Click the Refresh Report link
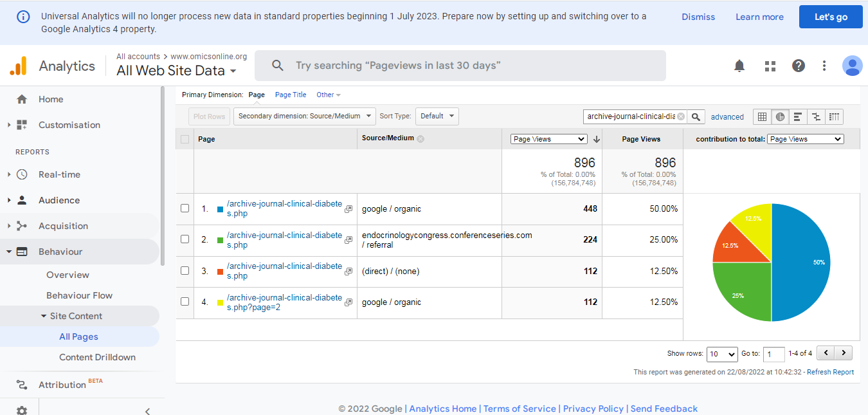Screen dimensions: 868x415 pyautogui.click(x=830, y=372)
